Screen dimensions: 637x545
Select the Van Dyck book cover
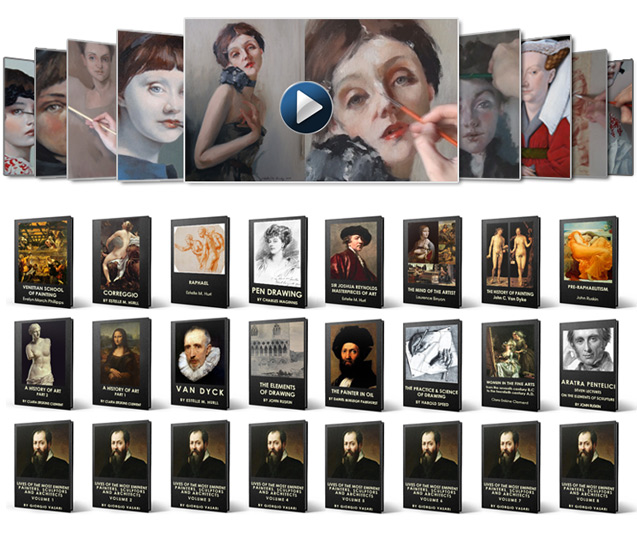coord(200,364)
